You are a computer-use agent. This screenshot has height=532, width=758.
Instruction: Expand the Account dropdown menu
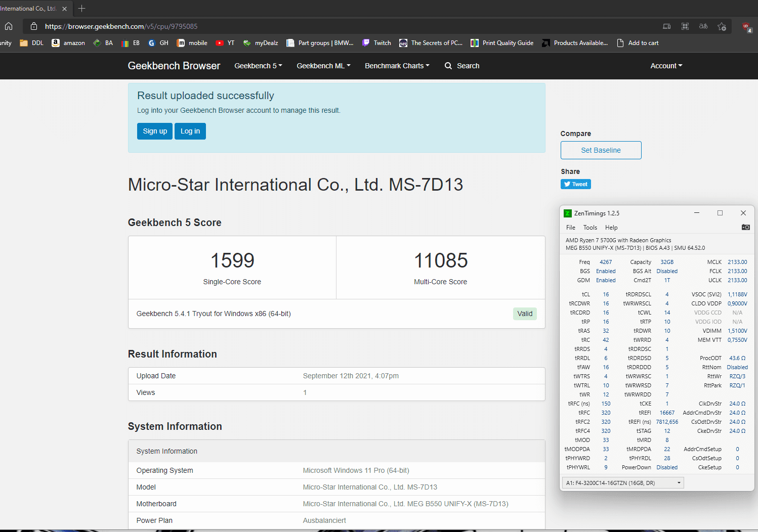[666, 66]
